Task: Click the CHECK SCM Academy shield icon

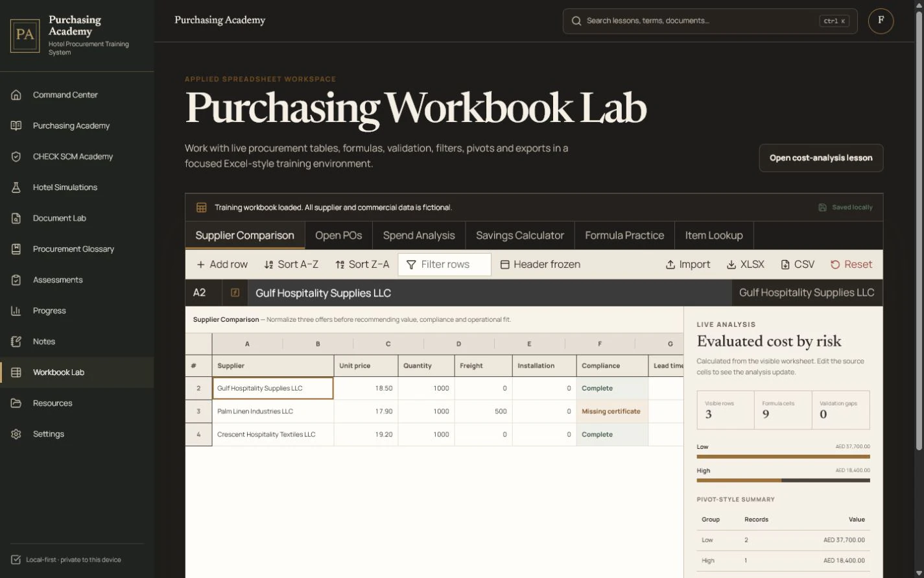Action: point(16,156)
